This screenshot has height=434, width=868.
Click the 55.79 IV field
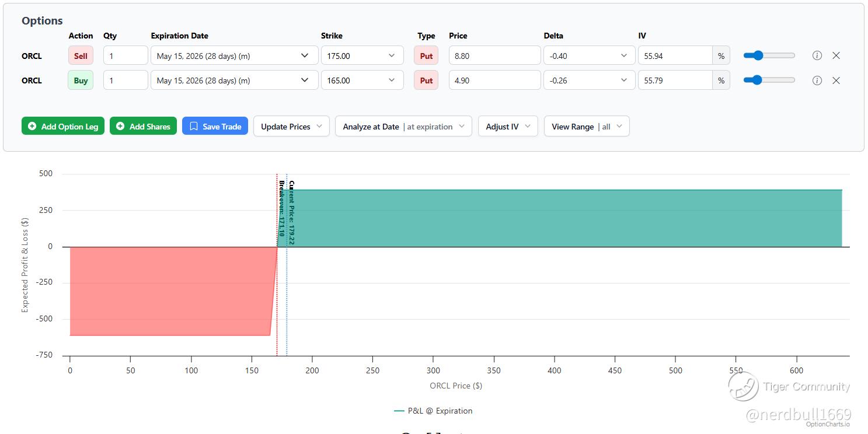pyautogui.click(x=675, y=80)
